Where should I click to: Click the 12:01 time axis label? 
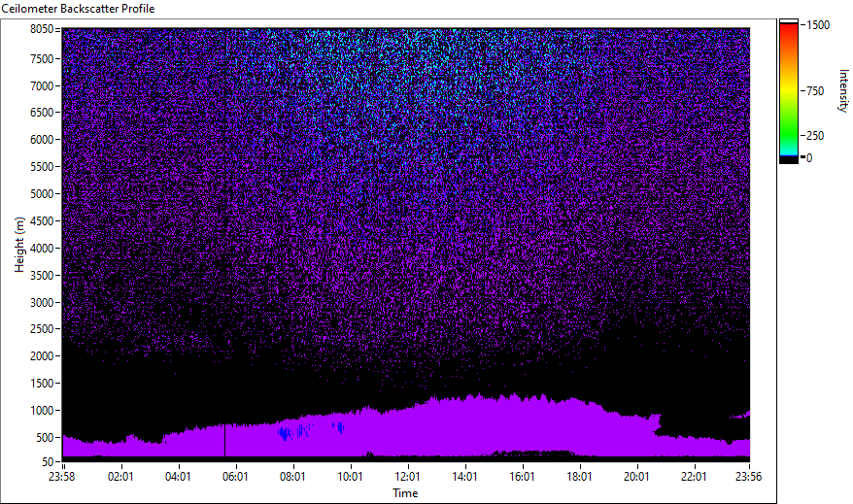tap(407, 477)
